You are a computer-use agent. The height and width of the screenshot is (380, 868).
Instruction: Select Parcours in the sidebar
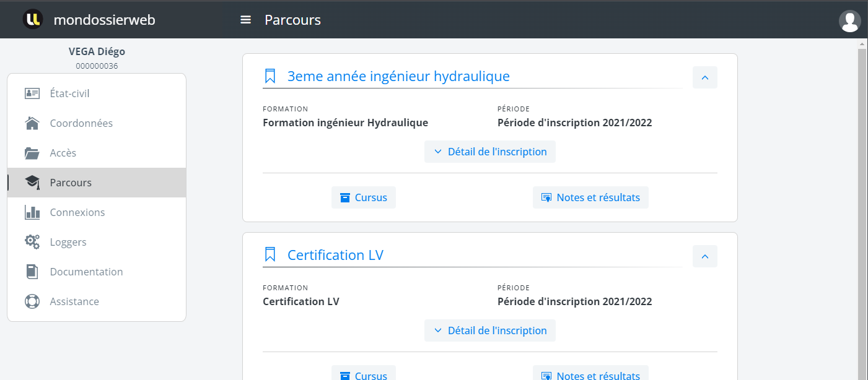click(x=71, y=183)
